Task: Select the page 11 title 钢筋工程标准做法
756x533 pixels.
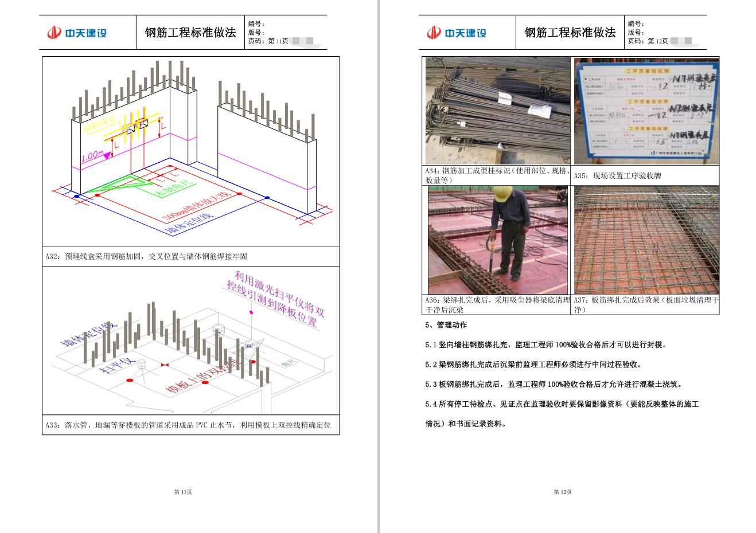Action: (190, 33)
